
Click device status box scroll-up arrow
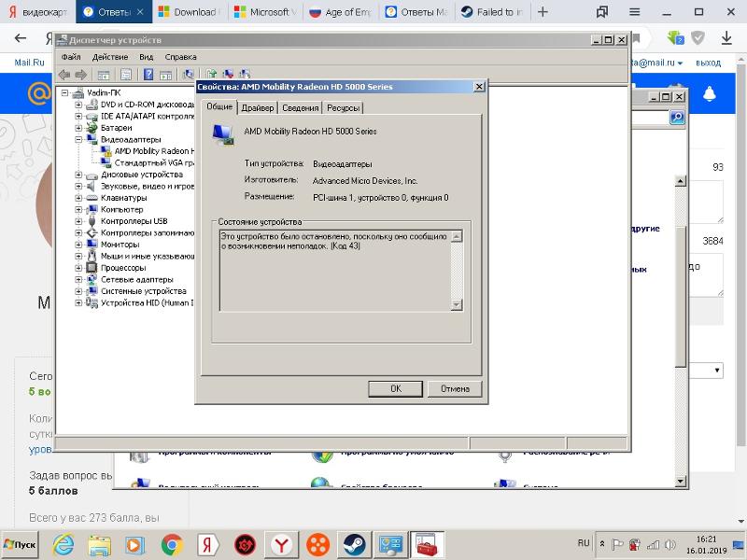tap(457, 237)
